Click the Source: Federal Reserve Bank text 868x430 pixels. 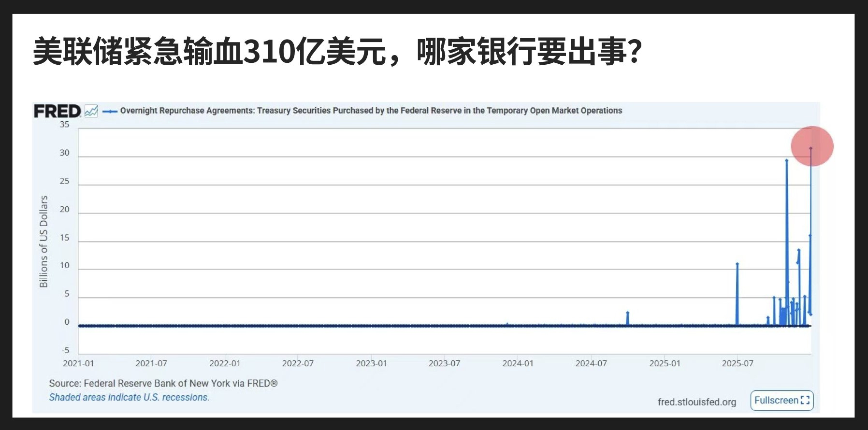pos(163,384)
